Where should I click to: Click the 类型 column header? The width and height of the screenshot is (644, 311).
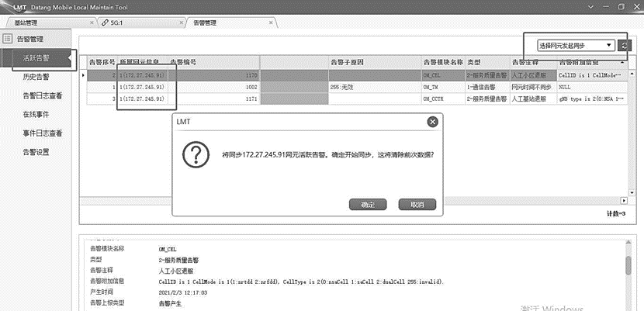pyautogui.click(x=487, y=62)
